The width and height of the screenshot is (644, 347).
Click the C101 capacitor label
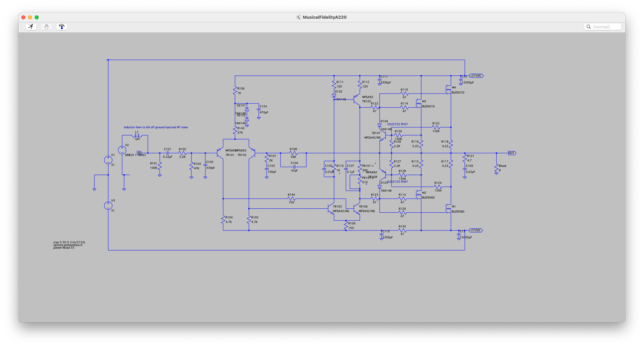[167, 149]
